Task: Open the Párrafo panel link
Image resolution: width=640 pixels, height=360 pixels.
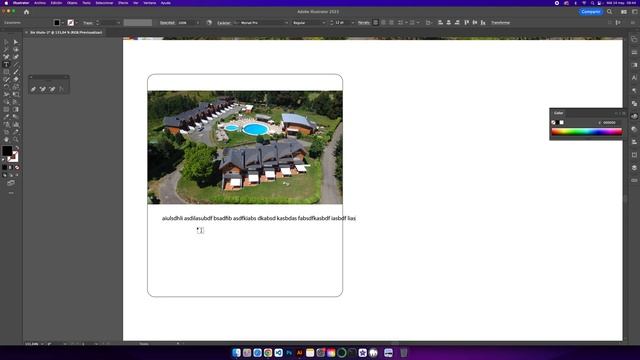Action: [364, 23]
